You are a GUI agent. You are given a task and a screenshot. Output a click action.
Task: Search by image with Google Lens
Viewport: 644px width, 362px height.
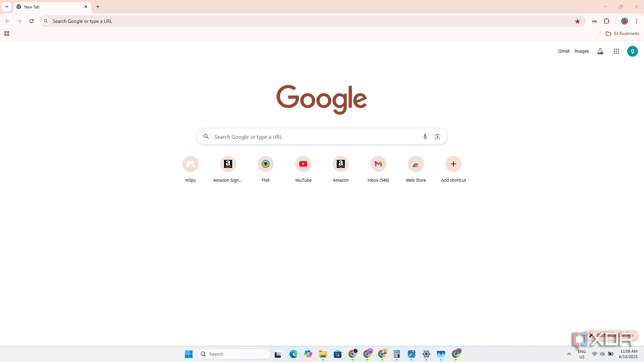pyautogui.click(x=437, y=137)
